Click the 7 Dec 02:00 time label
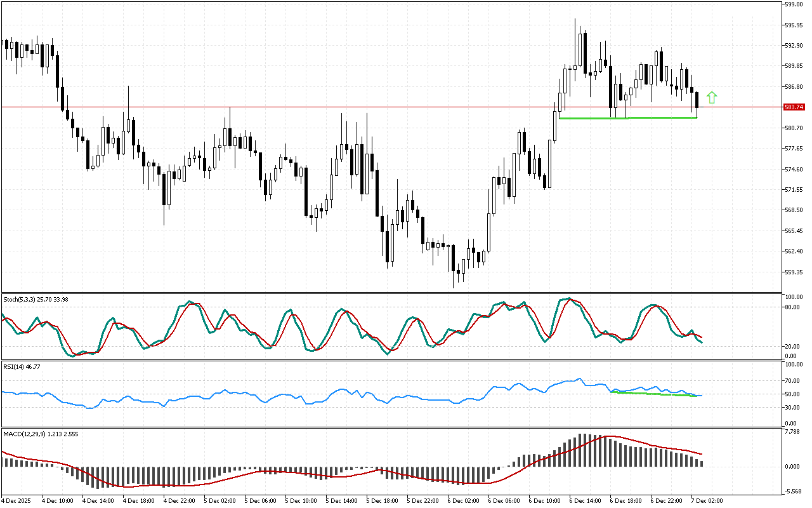 click(707, 500)
